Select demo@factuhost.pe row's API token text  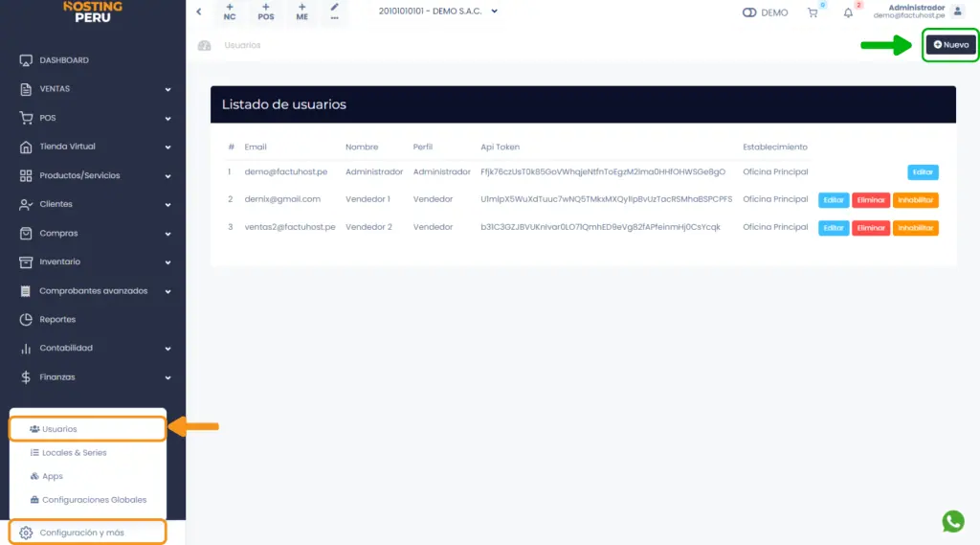[x=603, y=171]
